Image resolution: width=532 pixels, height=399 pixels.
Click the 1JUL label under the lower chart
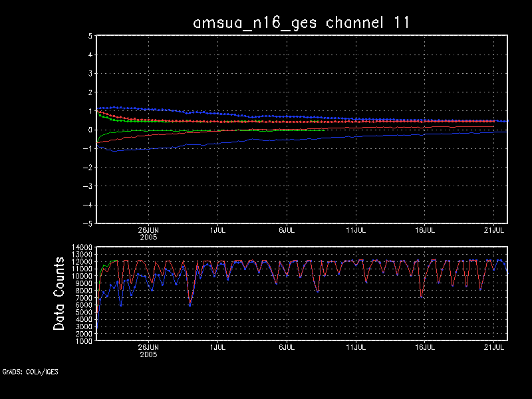point(217,347)
